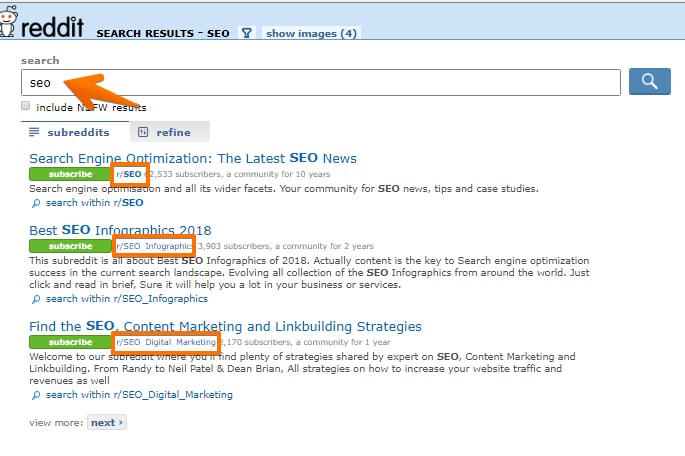Image resolution: width=685 pixels, height=456 pixels.
Task: Switch to the subreddits tab
Action: pos(69,132)
